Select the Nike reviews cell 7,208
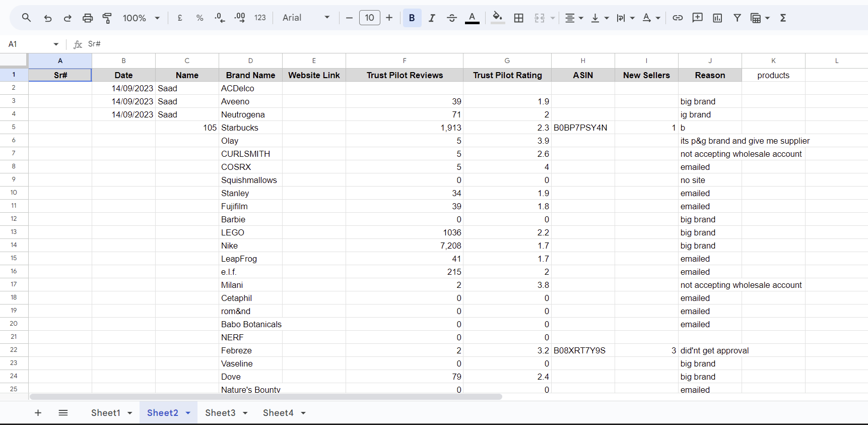 point(405,246)
